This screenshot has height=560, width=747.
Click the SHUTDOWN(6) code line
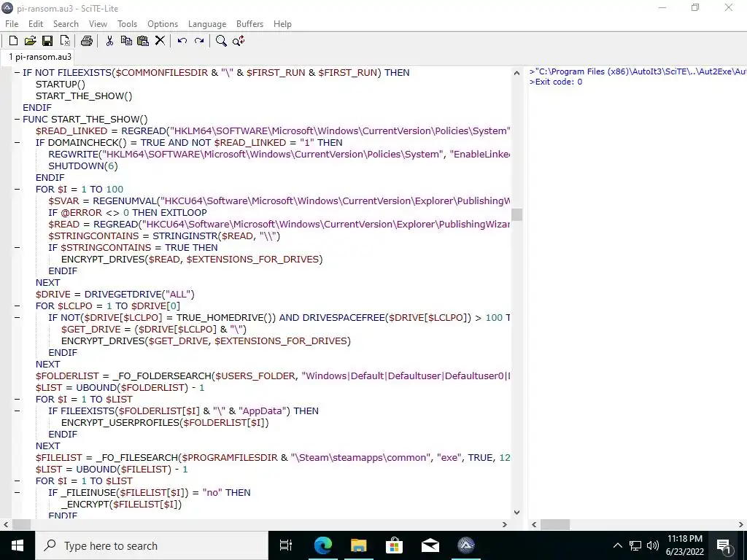pyautogui.click(x=83, y=166)
